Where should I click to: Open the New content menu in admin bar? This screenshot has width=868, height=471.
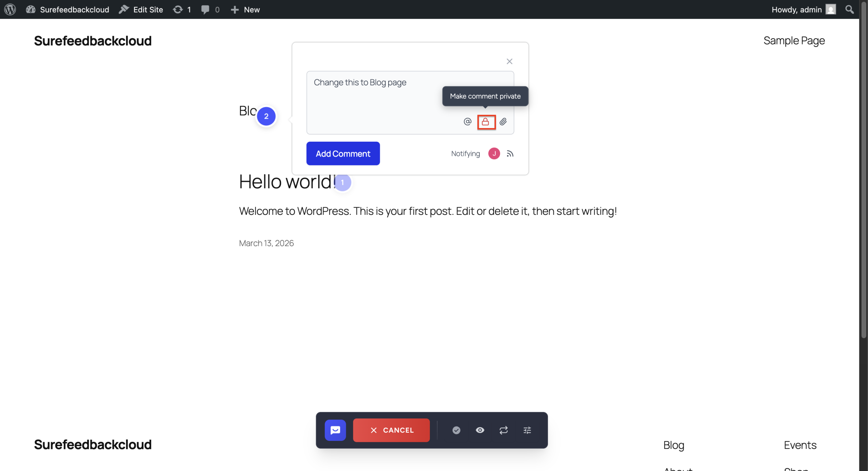pyautogui.click(x=245, y=9)
